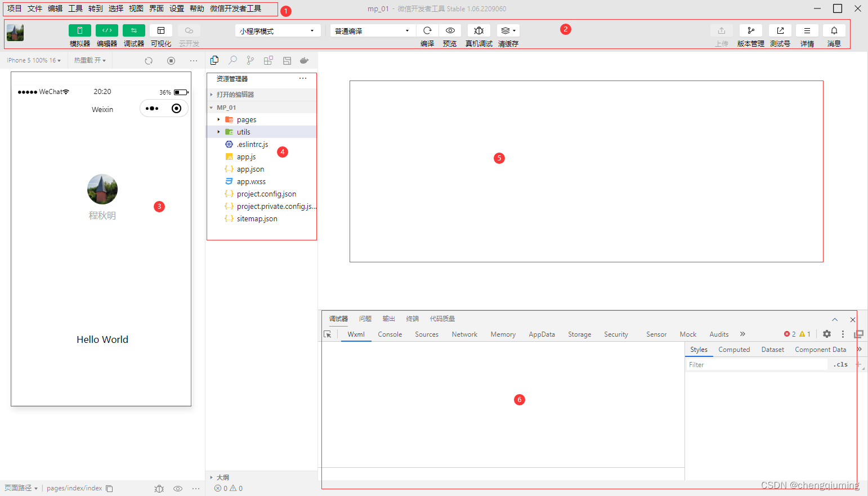Click the upload (上传) icon
This screenshot has height=496, width=868.
tap(722, 30)
